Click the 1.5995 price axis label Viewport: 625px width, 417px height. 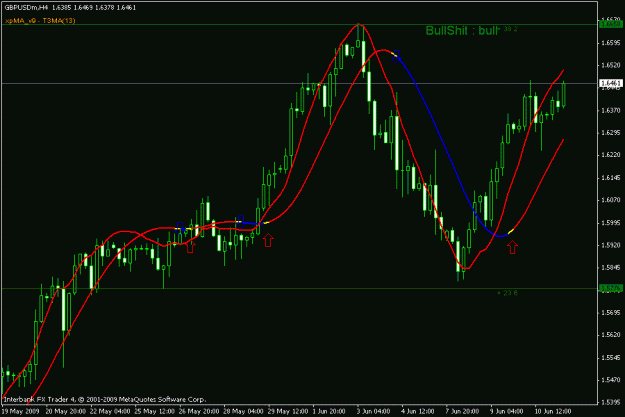click(611, 222)
